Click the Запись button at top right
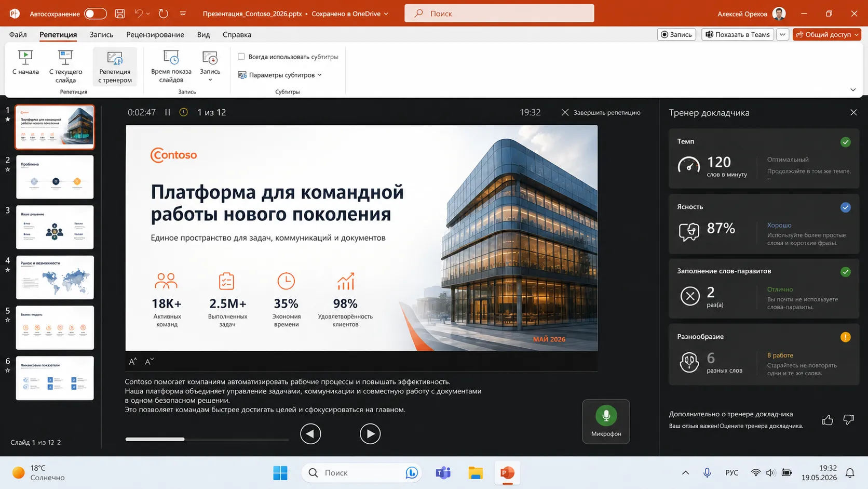This screenshot has height=489, width=868. pyautogui.click(x=676, y=34)
